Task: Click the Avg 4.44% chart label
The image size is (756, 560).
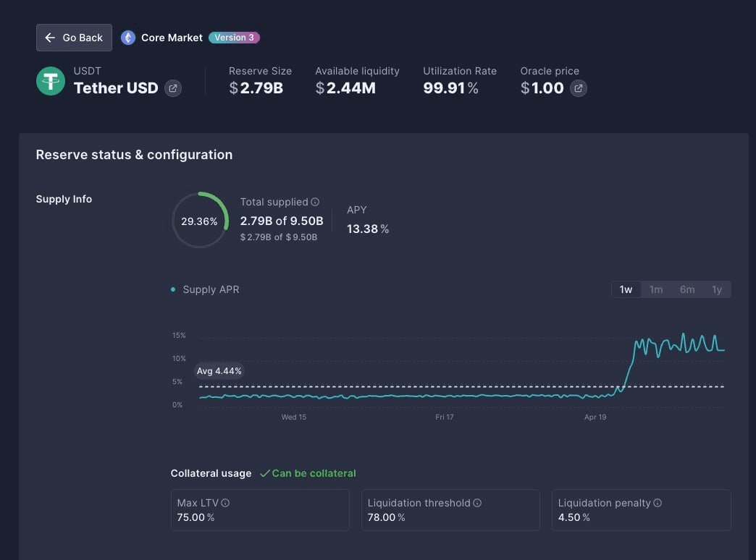Action: 219,371
